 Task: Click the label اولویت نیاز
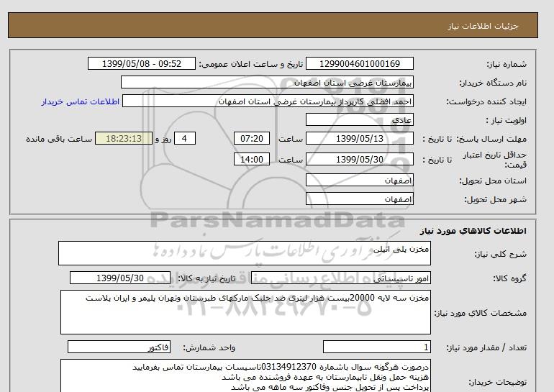click(x=507, y=120)
